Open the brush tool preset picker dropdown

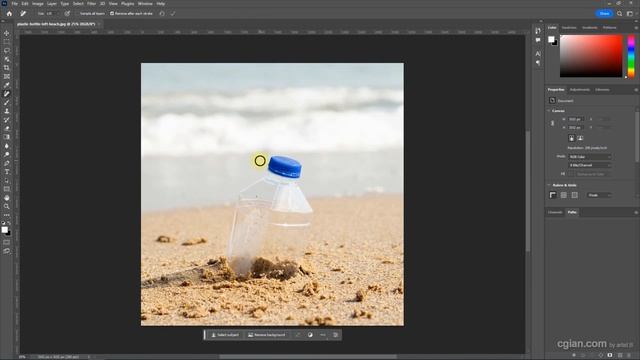(x=24, y=13)
